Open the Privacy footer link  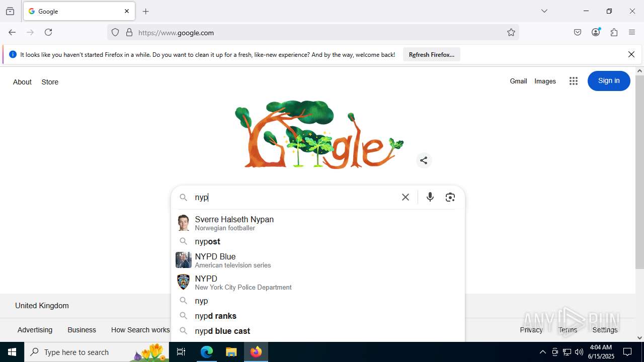tap(531, 330)
